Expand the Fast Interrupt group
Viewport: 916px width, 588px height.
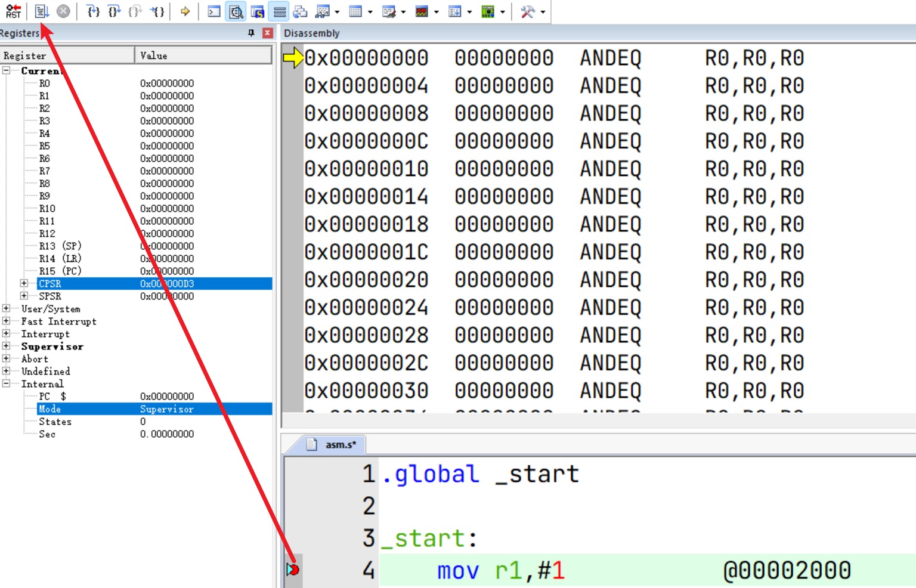(6, 321)
